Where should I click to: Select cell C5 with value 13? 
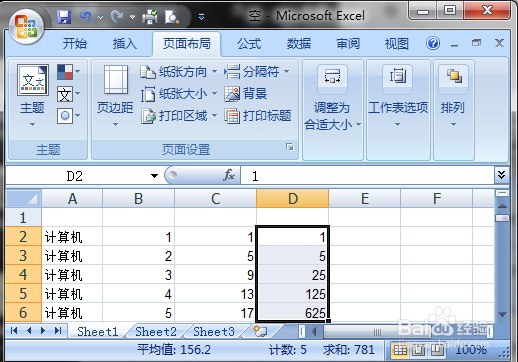click(215, 294)
